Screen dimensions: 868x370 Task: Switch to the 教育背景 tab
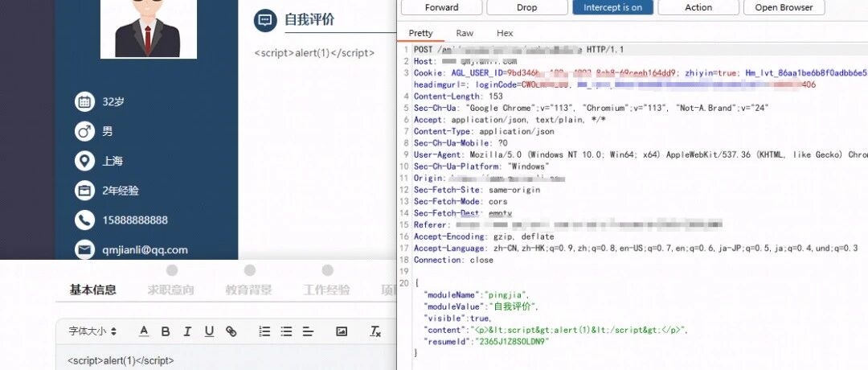tap(248, 290)
